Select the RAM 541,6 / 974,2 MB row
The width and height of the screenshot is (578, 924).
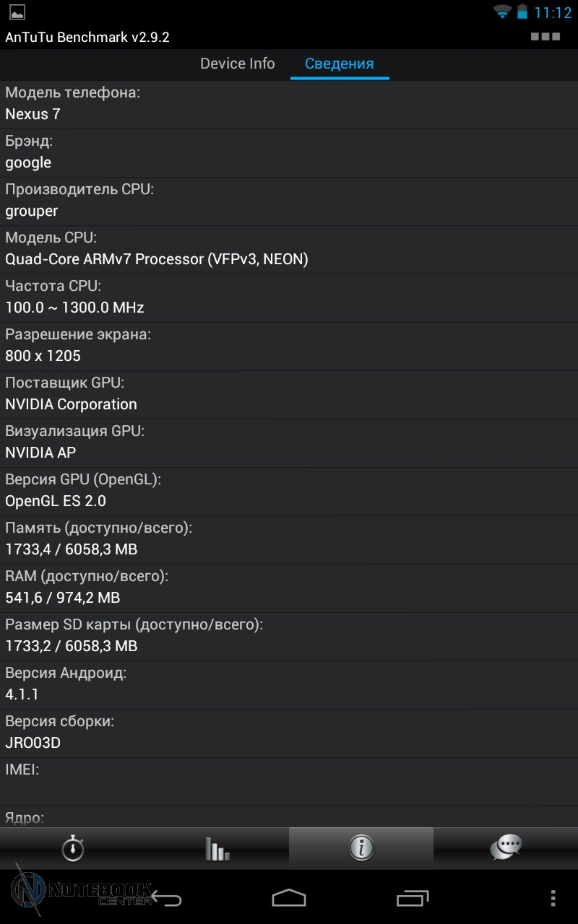(289, 588)
